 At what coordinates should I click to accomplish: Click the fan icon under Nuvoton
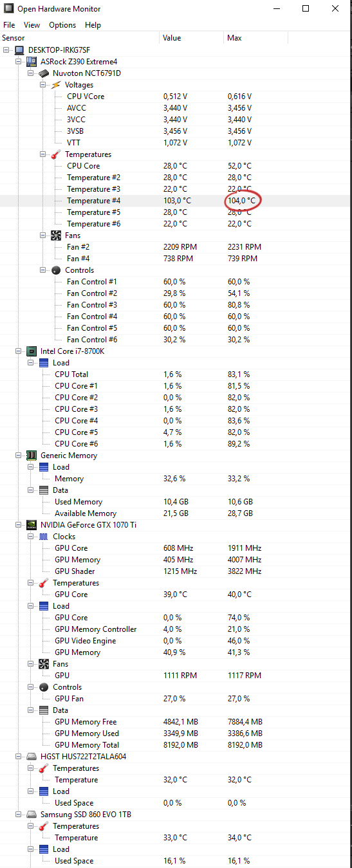point(56,235)
